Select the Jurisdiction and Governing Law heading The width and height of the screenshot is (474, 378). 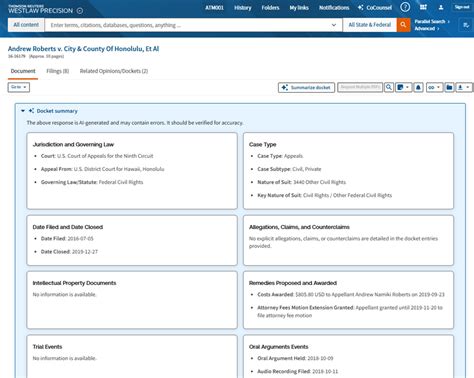point(73,144)
